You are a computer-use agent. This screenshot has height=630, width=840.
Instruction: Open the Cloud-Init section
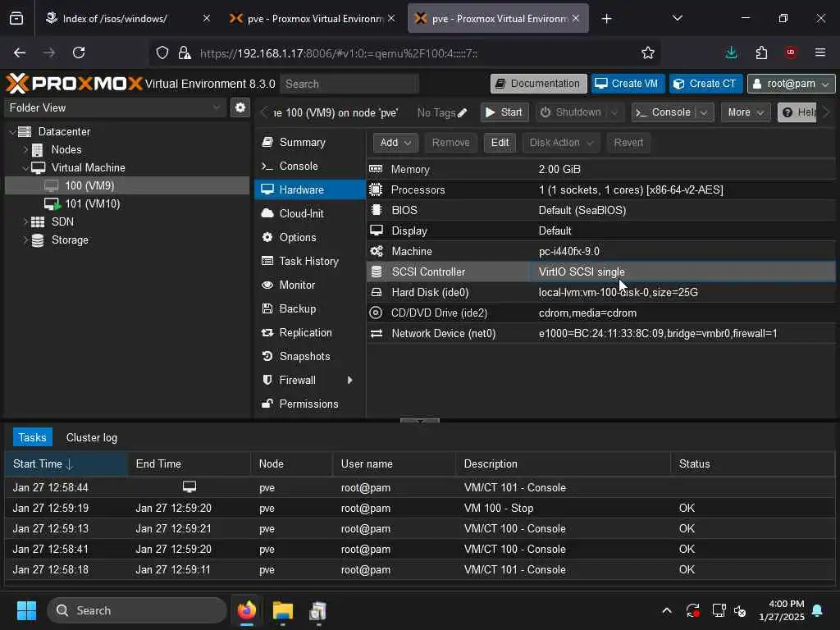pyautogui.click(x=309, y=214)
